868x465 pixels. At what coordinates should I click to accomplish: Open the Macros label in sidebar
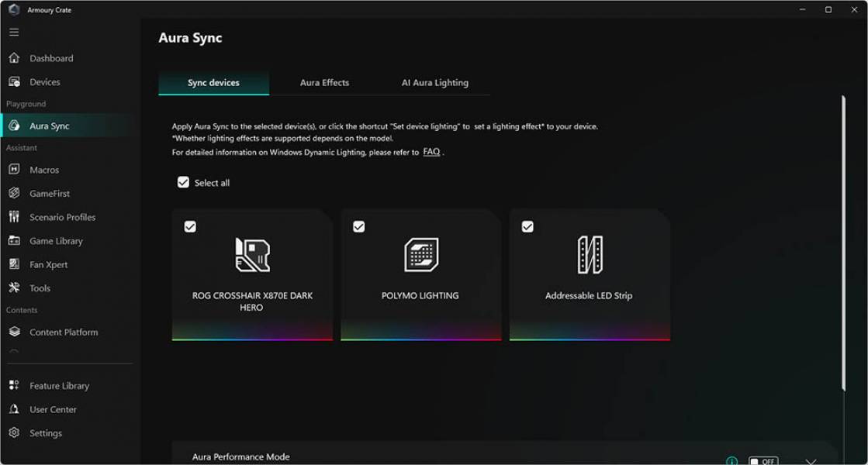tap(44, 170)
